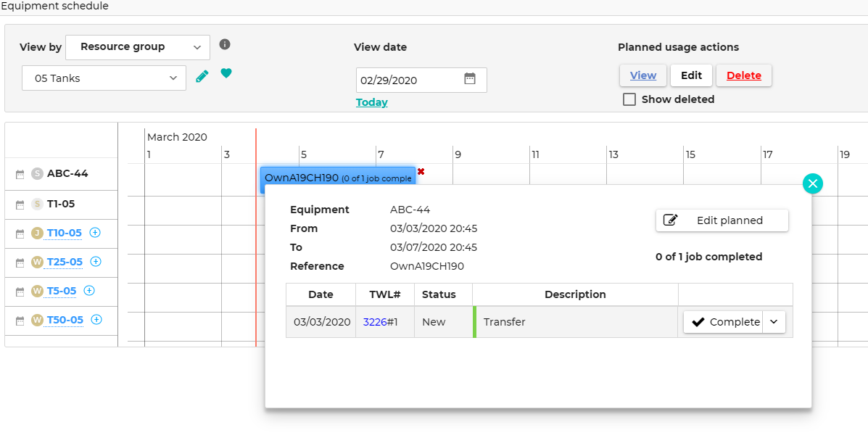Click the Edit planned button

point(722,220)
